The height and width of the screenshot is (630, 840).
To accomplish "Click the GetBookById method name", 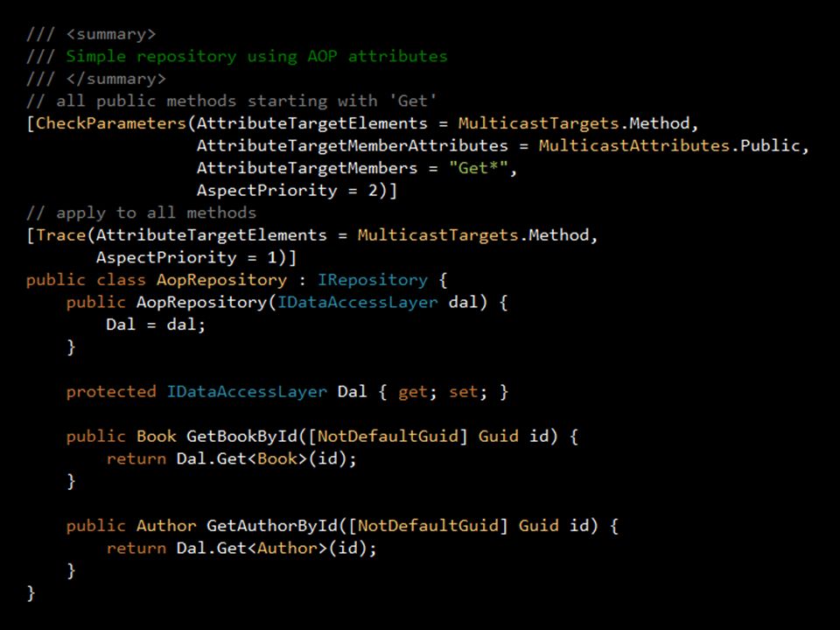I will (241, 436).
